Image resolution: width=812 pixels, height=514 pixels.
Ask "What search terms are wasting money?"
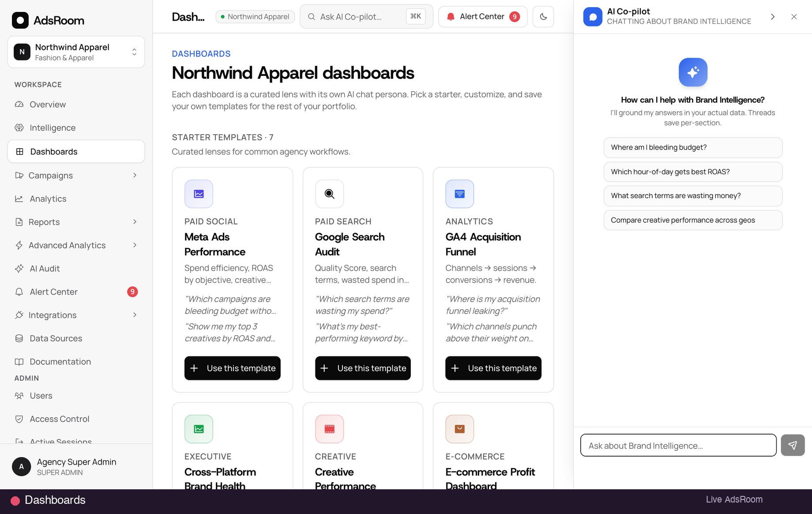pos(693,196)
